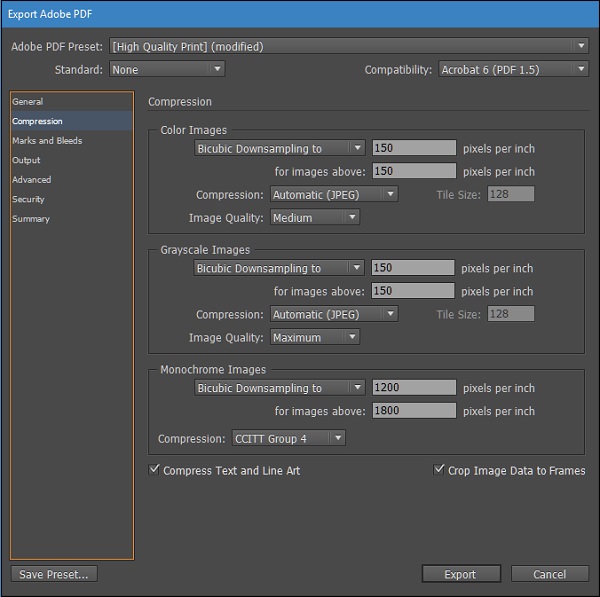The width and height of the screenshot is (600, 597).
Task: Change Grayscale Image Quality from Maximum
Action: pos(314,338)
